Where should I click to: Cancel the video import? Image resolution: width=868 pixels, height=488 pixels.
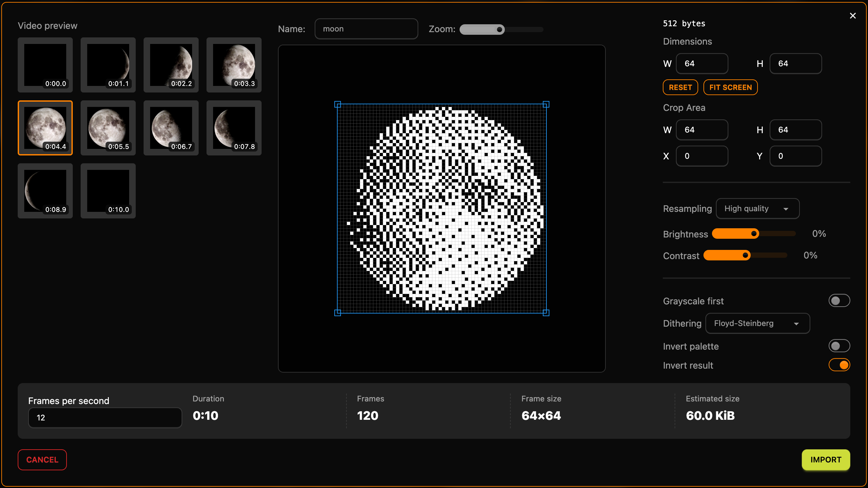(x=42, y=460)
